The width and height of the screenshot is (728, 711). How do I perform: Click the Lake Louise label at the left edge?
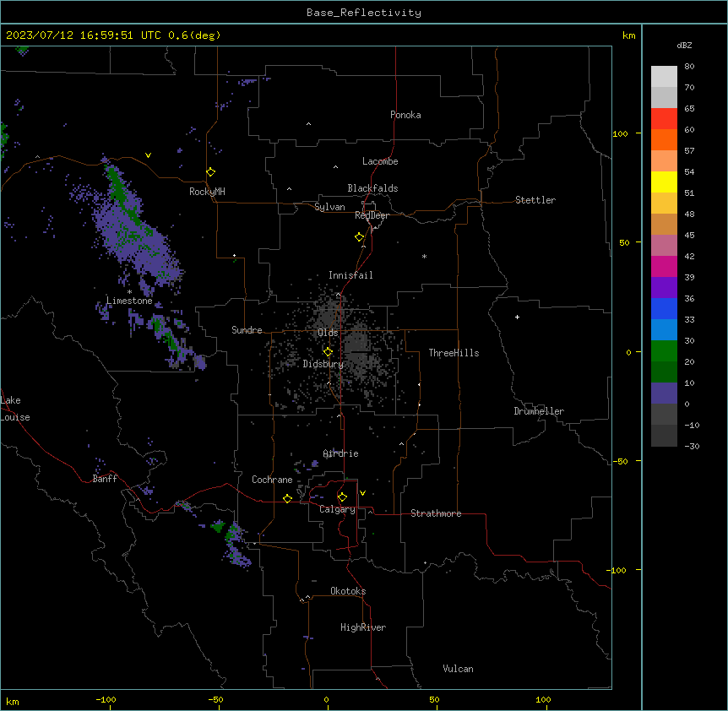pyautogui.click(x=15, y=409)
